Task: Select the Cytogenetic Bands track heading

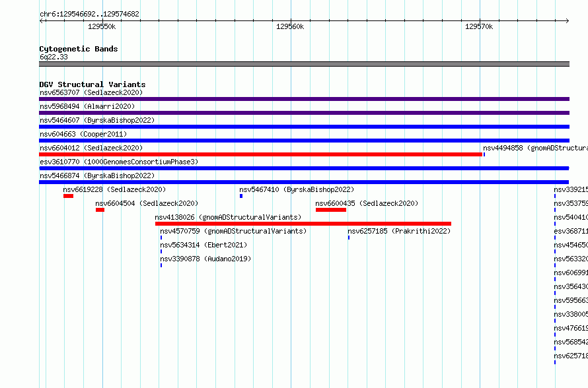Action: [x=79, y=49]
